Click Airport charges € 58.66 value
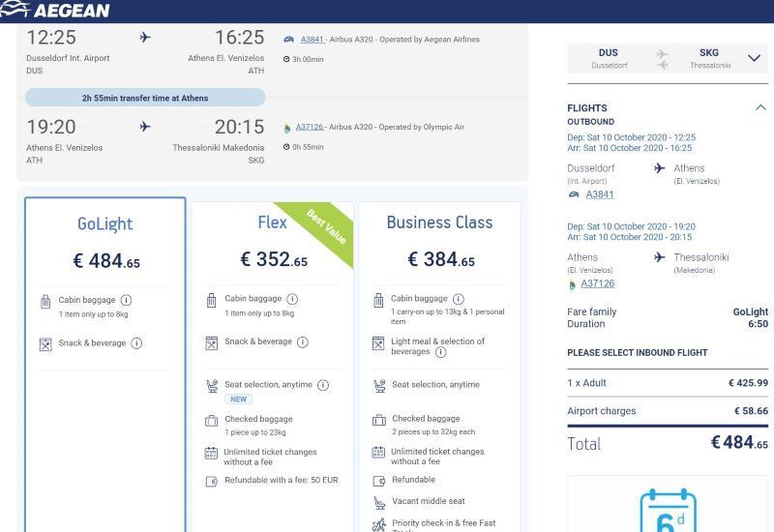 [x=751, y=411]
